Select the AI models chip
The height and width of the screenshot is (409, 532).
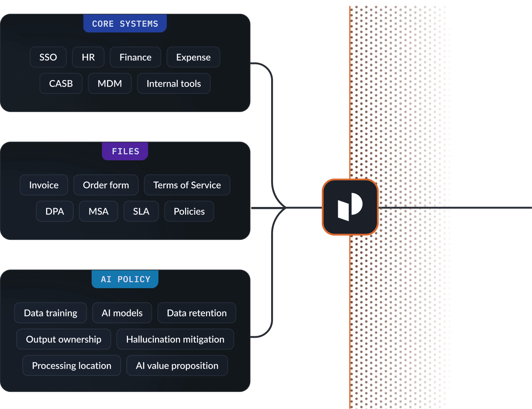(x=122, y=313)
